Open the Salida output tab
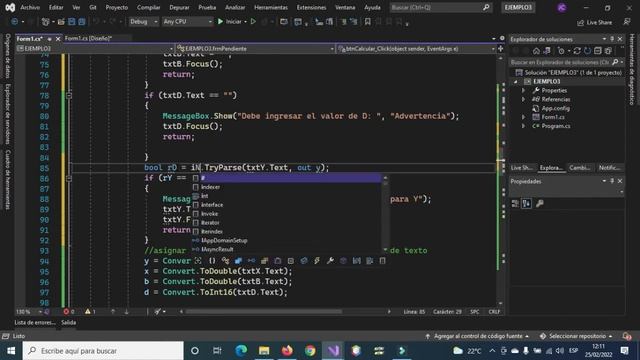The width and height of the screenshot is (640, 360). click(x=69, y=322)
